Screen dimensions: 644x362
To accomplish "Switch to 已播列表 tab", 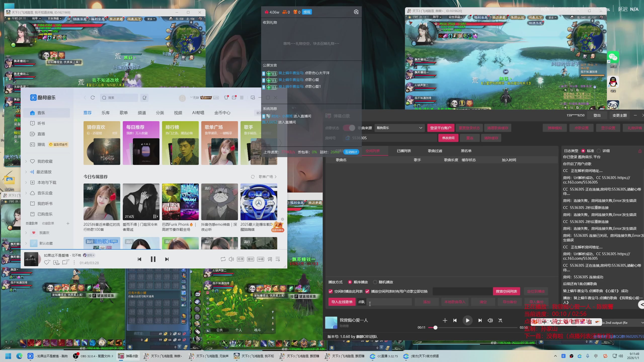I will coord(404,151).
